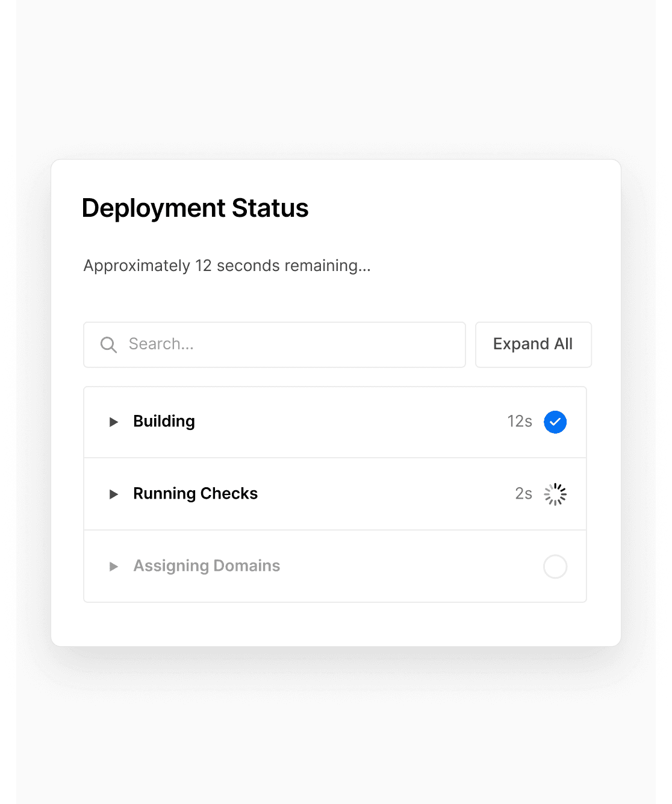This screenshot has height=804, width=672.
Task: Click the empty status circle for Assigning Domains
Action: (555, 567)
